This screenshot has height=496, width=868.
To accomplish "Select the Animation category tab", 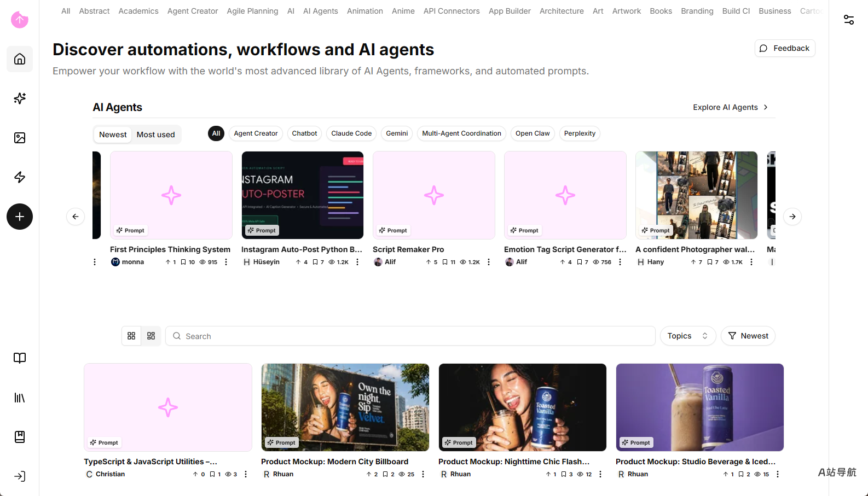I will pyautogui.click(x=365, y=11).
